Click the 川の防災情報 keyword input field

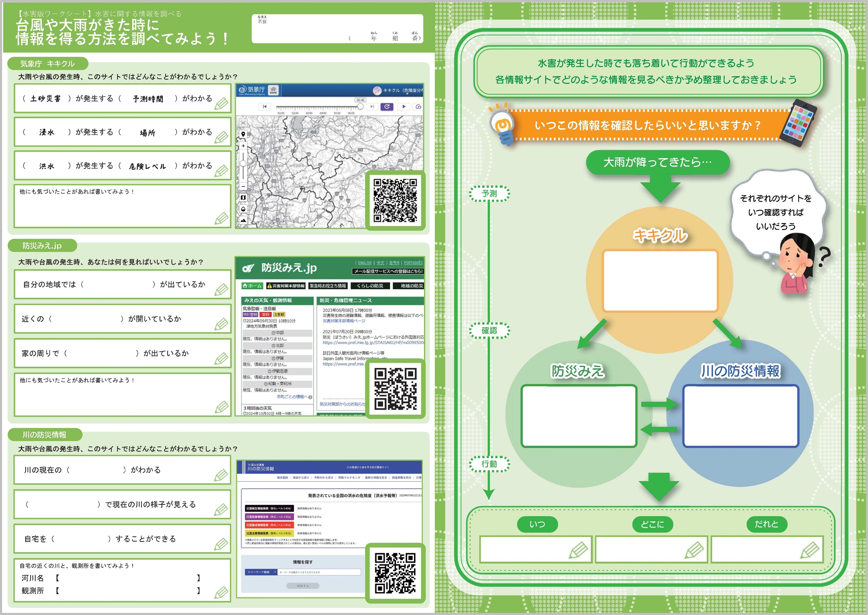[x=319, y=572]
